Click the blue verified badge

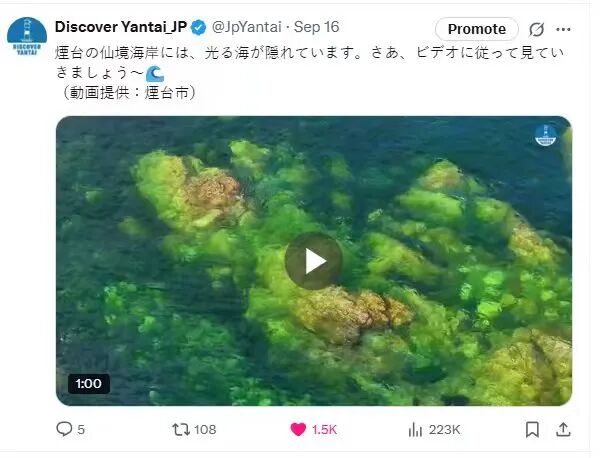198,28
